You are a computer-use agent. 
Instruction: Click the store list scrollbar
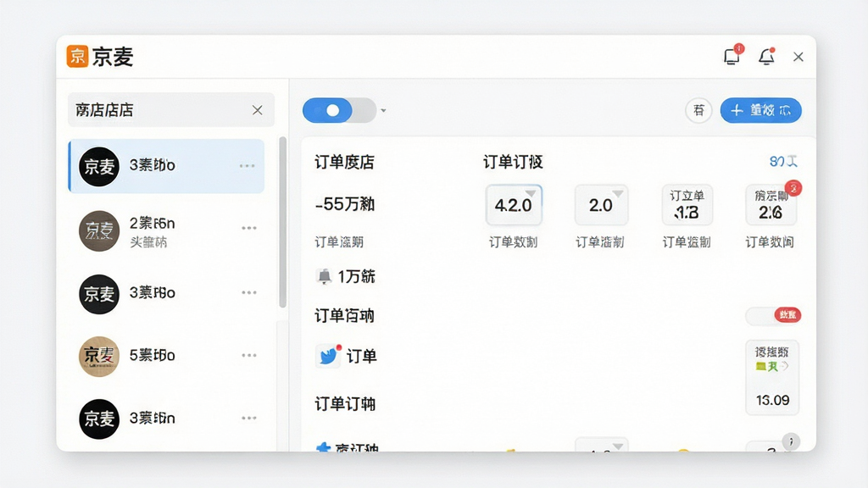(283, 222)
